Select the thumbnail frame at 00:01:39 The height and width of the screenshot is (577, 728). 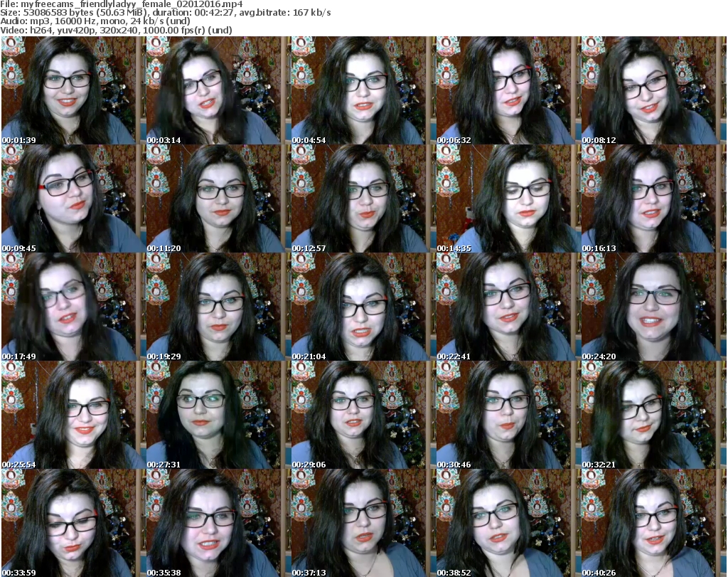coord(73,90)
